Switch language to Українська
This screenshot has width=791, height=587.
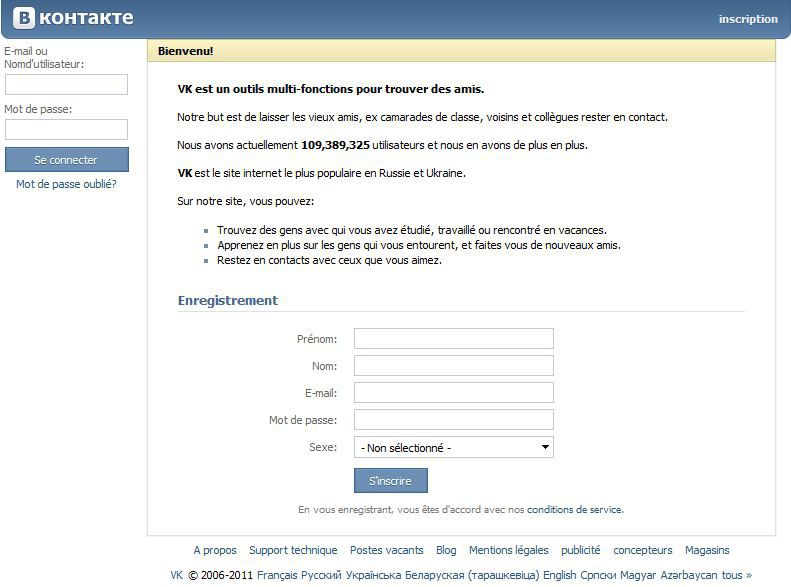pyautogui.click(x=373, y=575)
